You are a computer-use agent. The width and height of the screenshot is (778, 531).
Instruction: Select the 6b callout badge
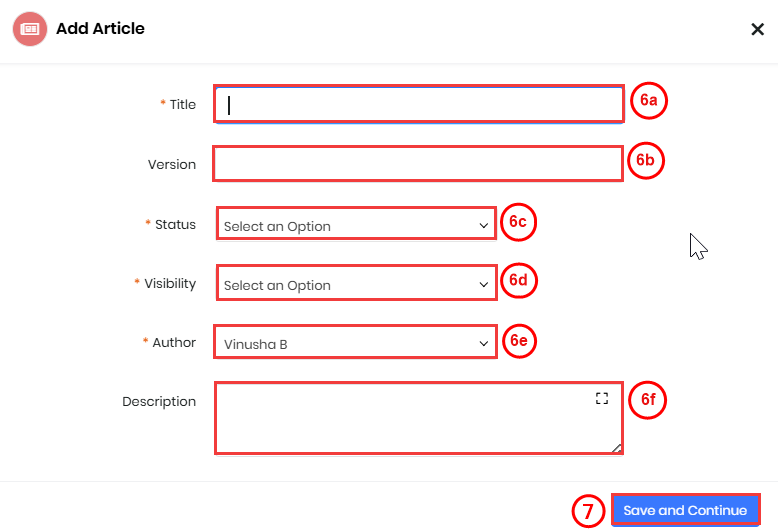tap(646, 160)
